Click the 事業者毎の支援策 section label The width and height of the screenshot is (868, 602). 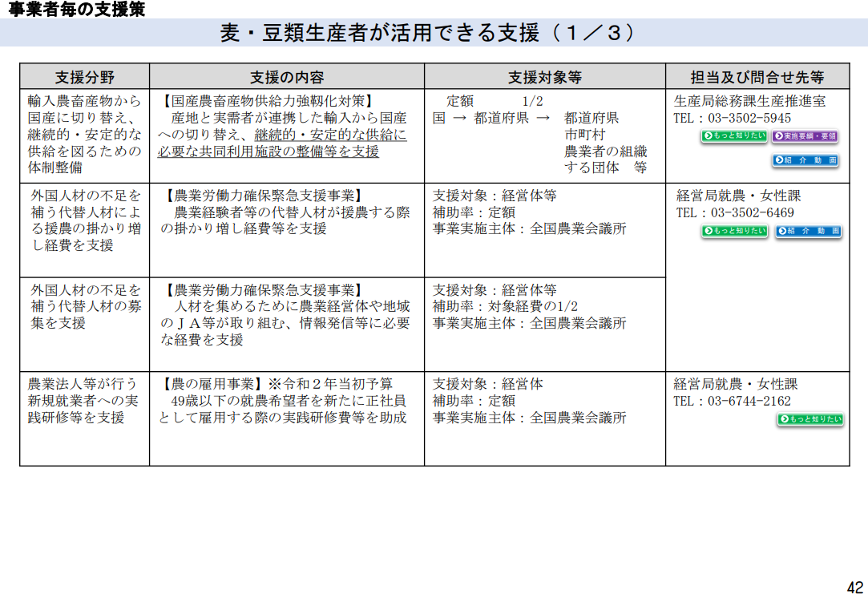[76, 9]
